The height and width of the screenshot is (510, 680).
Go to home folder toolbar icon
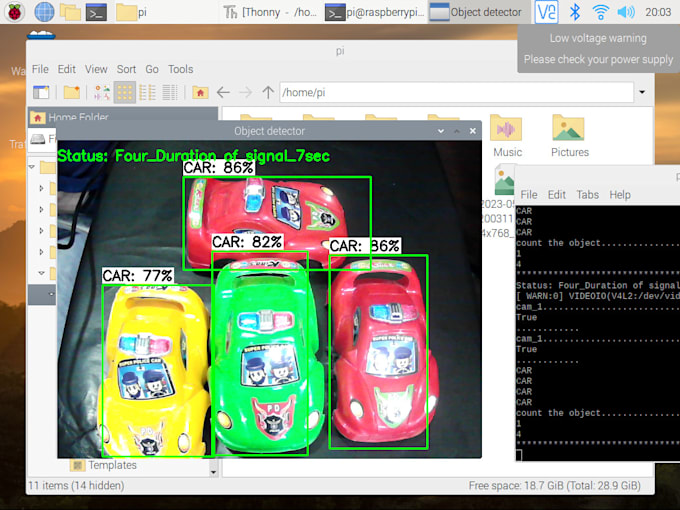pos(200,92)
